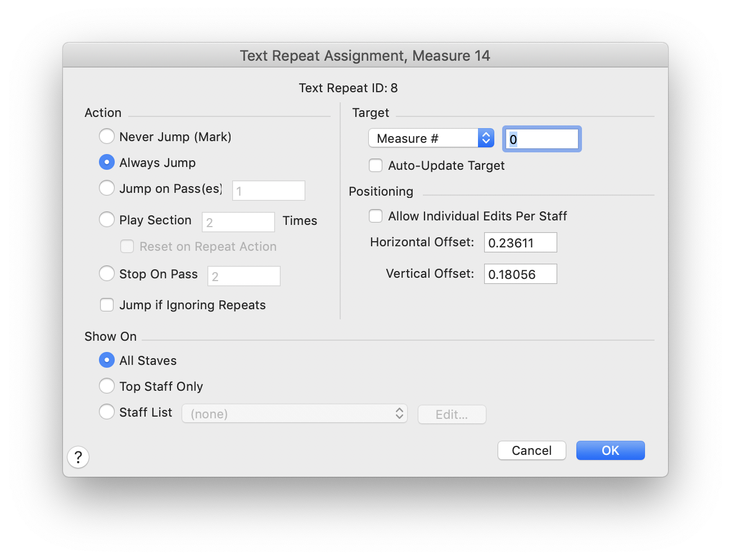Viewport: 731px width, 560px height.
Task: Choose the Always Jump radio button
Action: 107,162
